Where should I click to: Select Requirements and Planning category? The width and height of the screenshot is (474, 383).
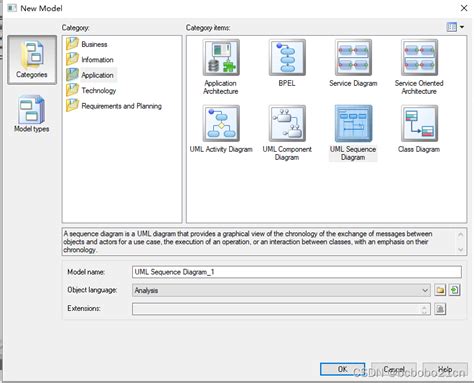[114, 106]
